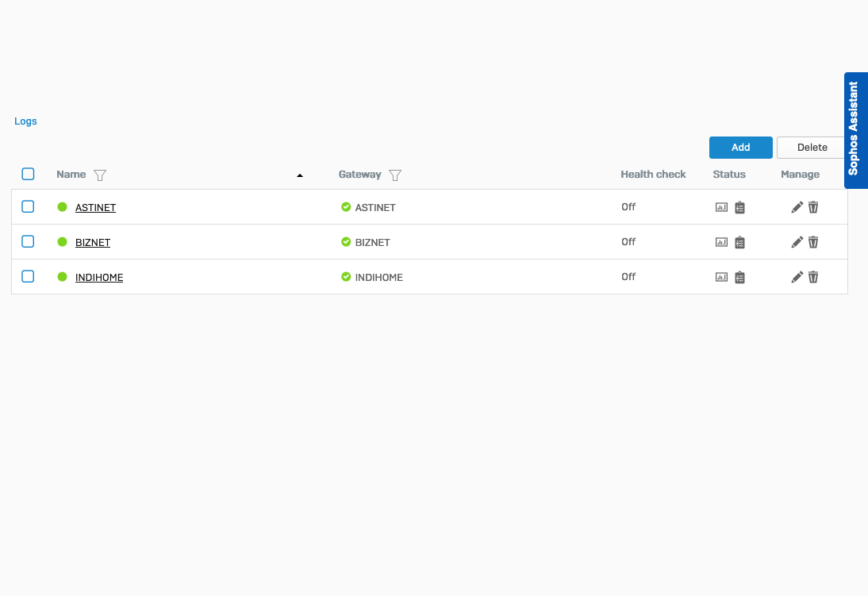This screenshot has width=868, height=596.
Task: Open the Gateway column filter icon
Action: click(394, 175)
